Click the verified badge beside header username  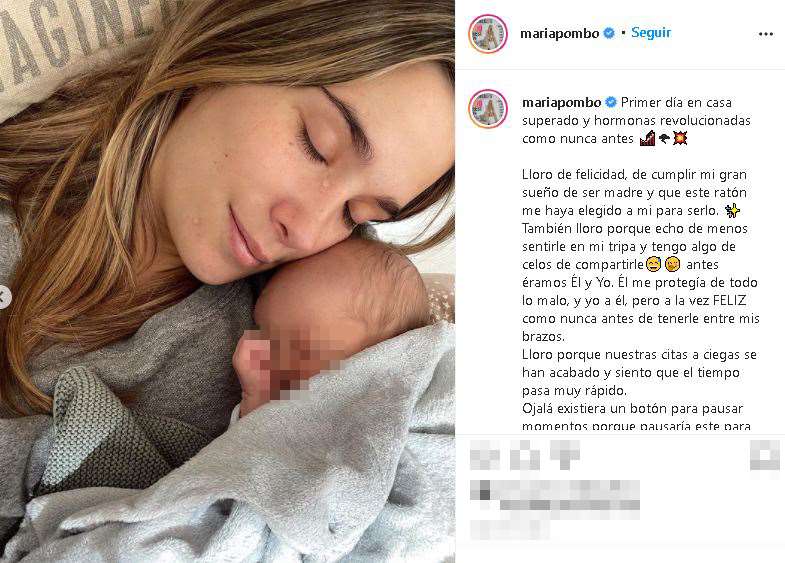coord(609,34)
